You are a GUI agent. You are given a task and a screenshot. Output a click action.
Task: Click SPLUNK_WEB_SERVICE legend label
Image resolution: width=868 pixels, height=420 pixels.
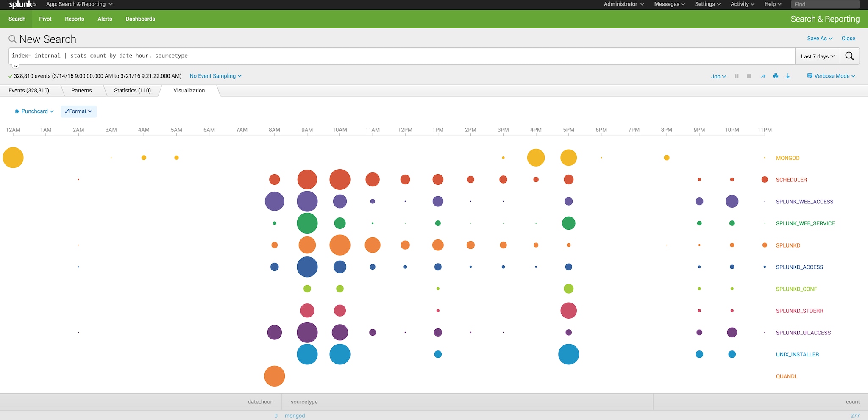805,223
